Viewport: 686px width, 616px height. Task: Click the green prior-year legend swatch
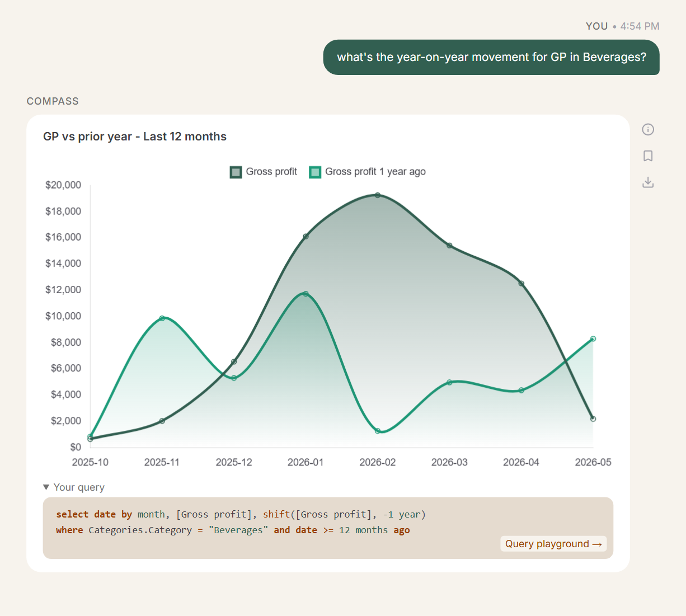(315, 172)
